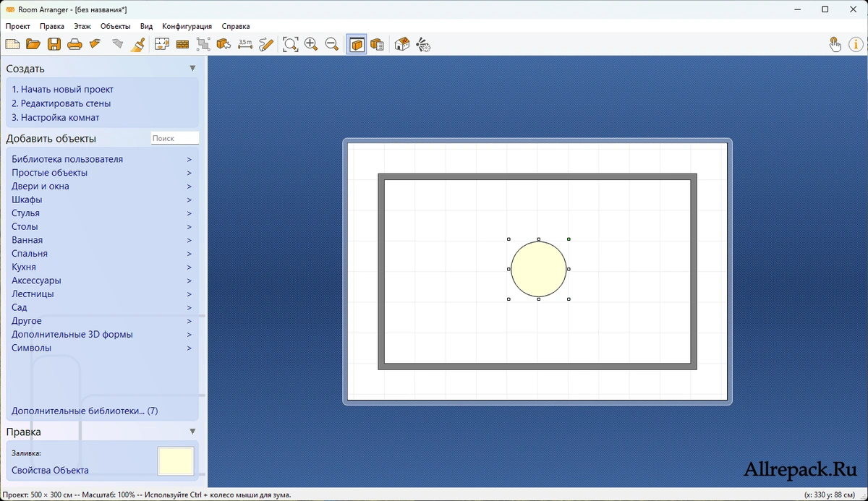Expand Столы category

pos(102,227)
